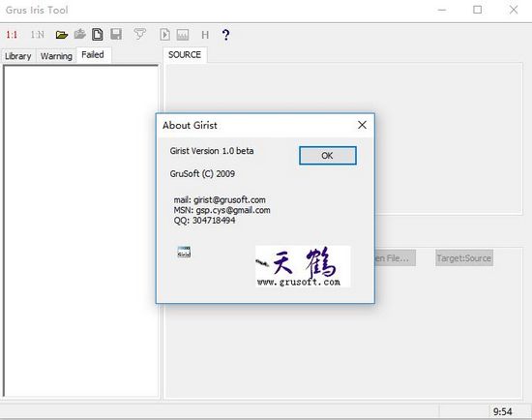Switch to the Warning tab
Viewport: 532px width, 420px height.
(56, 56)
